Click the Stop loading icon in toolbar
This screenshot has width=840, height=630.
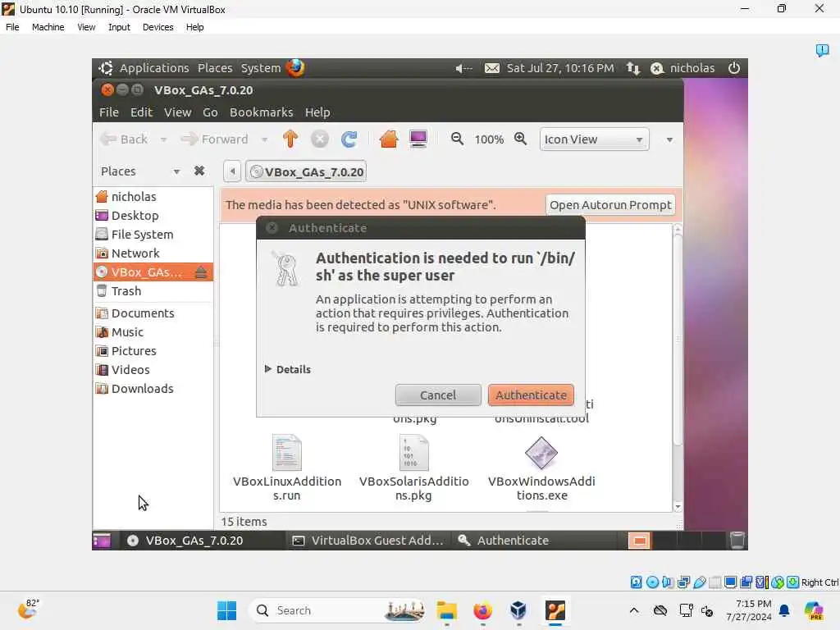pyautogui.click(x=320, y=139)
